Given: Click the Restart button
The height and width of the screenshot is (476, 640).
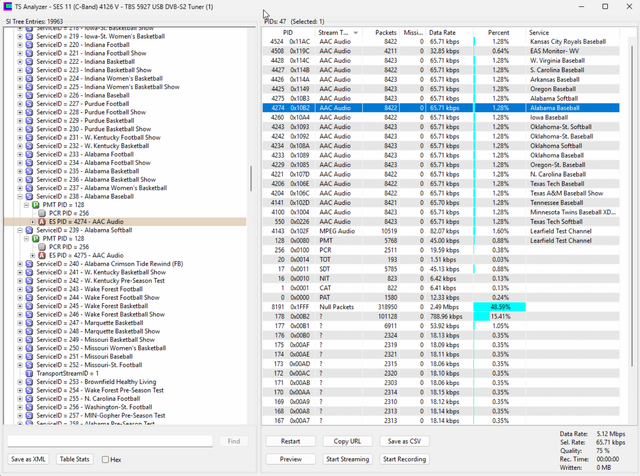Looking at the screenshot, I should pyautogui.click(x=291, y=441).
